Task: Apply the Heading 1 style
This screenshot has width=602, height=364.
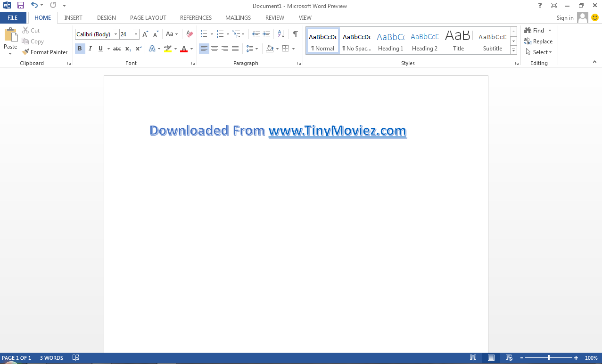Action: 391,41
